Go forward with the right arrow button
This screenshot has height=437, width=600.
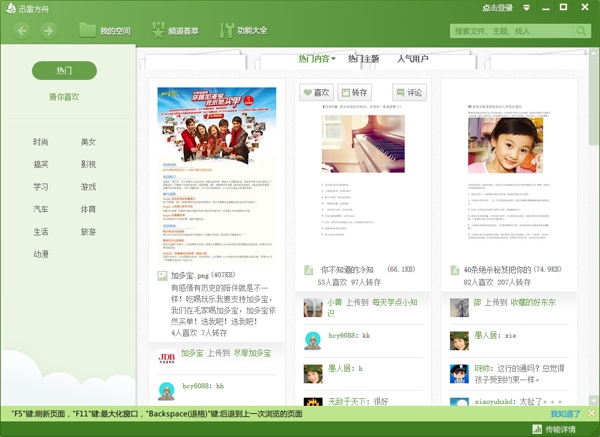click(49, 31)
